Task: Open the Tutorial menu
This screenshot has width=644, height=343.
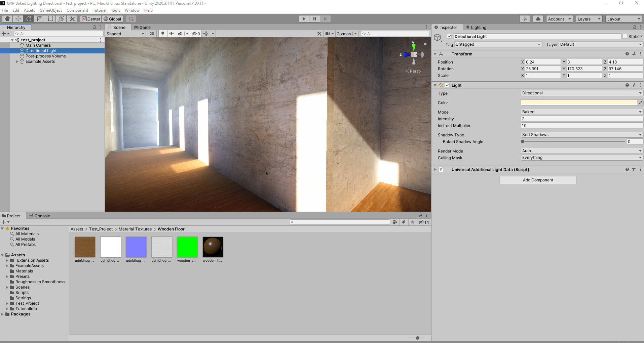Action: coord(100,10)
